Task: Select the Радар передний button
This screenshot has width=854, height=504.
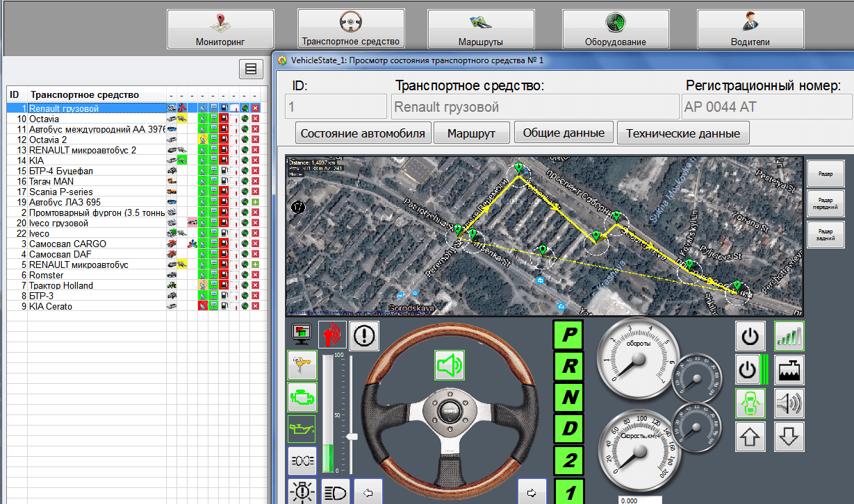Action: (826, 204)
